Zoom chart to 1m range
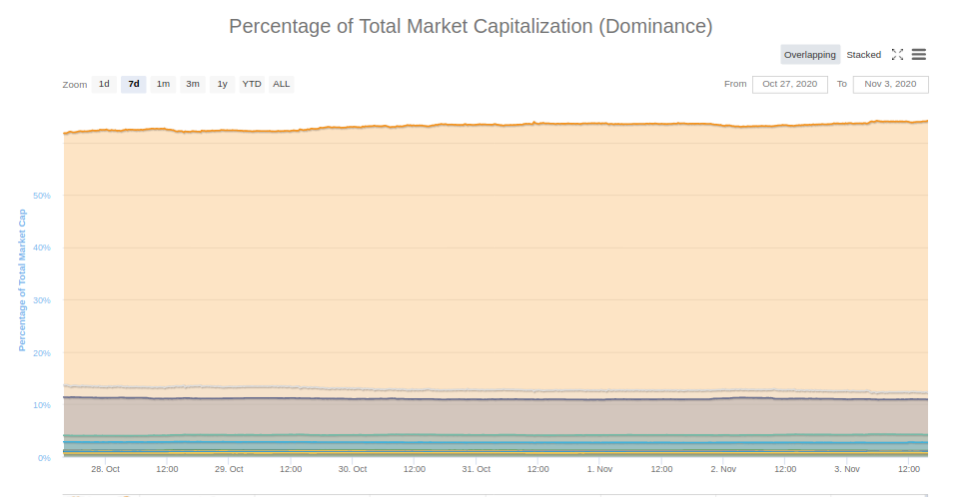The image size is (980, 497). click(x=163, y=84)
